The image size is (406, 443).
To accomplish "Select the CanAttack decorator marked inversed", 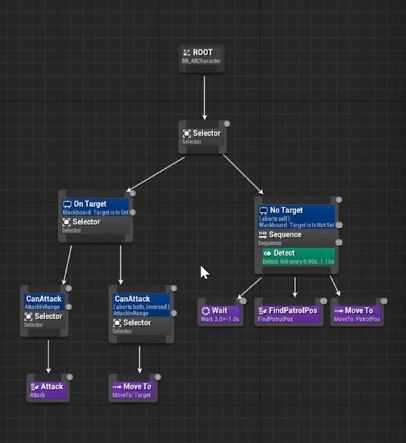I will click(141, 305).
